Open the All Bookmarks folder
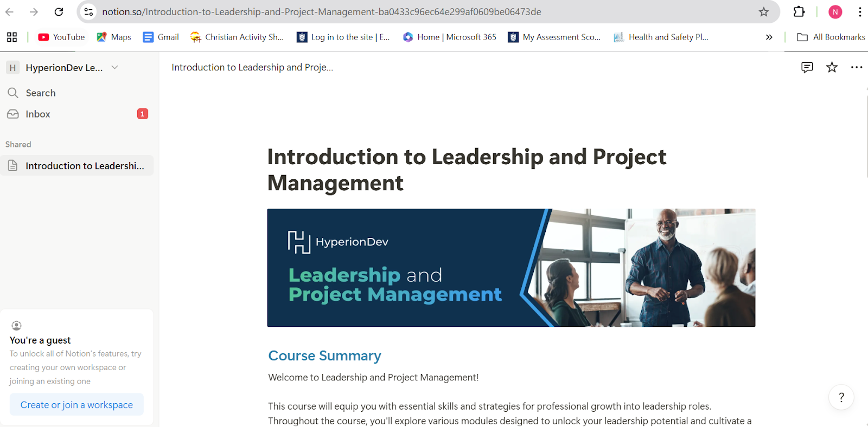The width and height of the screenshot is (868, 427). (831, 37)
